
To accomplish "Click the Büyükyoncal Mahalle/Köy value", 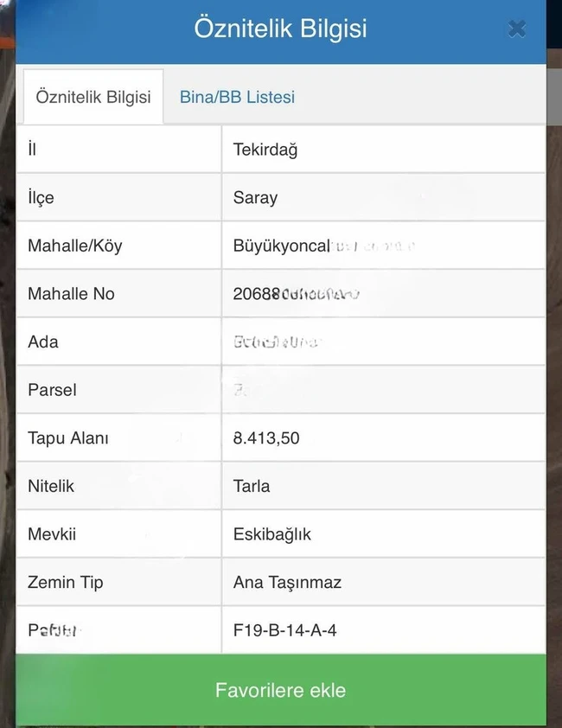I will pyautogui.click(x=282, y=246).
